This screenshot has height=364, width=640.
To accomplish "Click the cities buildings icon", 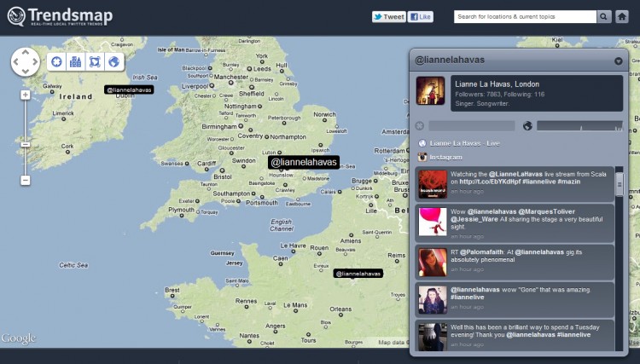I will tap(75, 62).
